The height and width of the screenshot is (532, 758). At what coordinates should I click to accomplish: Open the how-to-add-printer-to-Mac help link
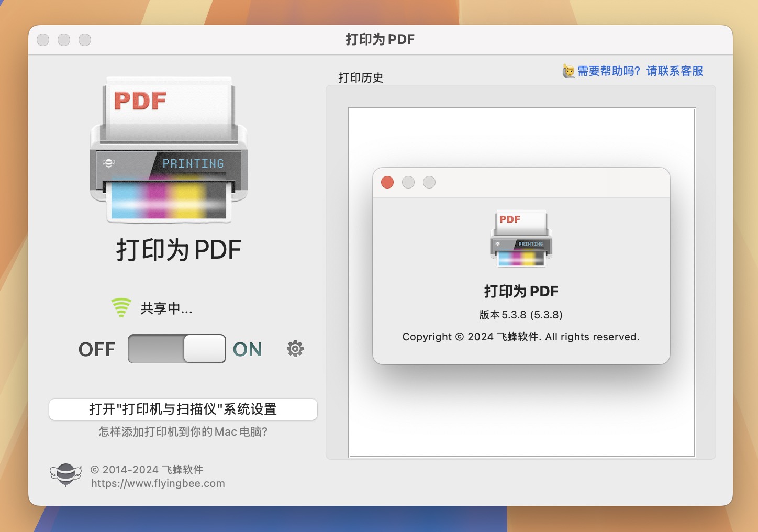coord(183,431)
